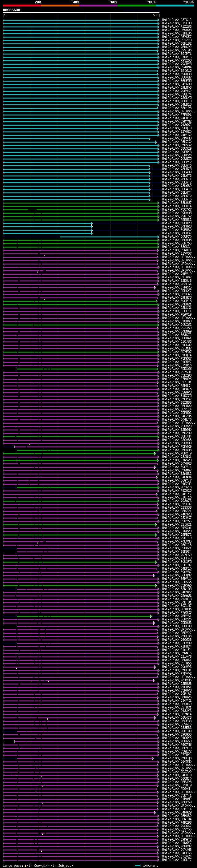Click the 580 end-position marker on ruler
Image resolution: width=197 pixels, height=868 pixels.
click(x=155, y=15)
